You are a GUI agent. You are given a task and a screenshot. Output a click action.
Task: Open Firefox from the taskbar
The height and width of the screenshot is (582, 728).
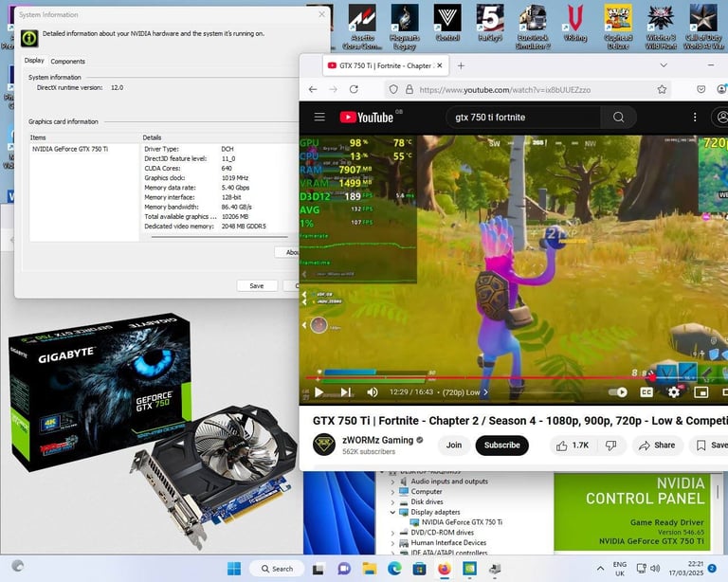click(445, 569)
